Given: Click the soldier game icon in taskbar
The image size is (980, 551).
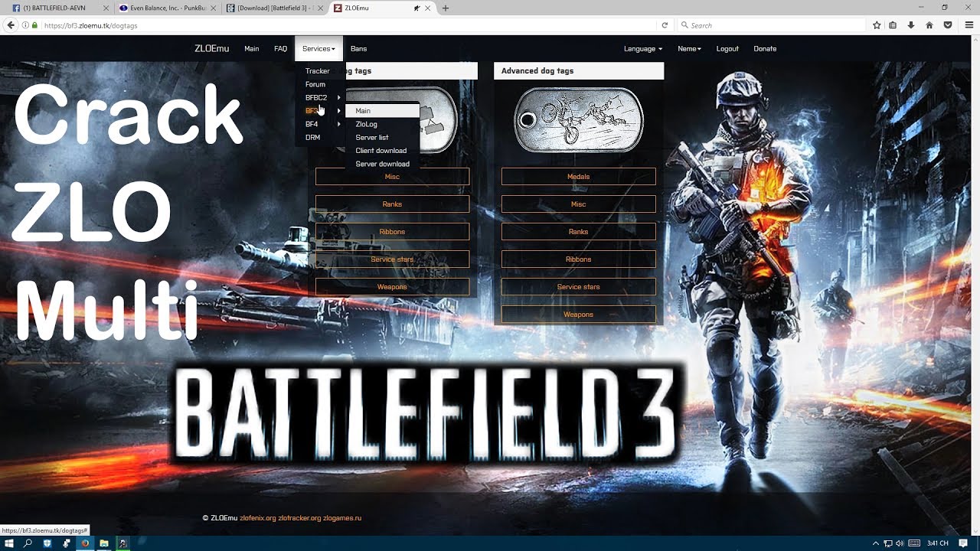Looking at the screenshot, I should click(122, 543).
